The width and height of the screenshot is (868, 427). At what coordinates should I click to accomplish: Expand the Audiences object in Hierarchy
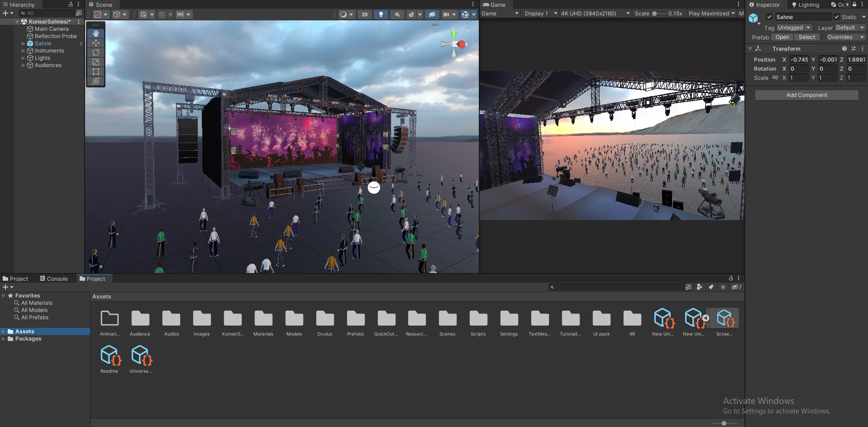(x=24, y=65)
